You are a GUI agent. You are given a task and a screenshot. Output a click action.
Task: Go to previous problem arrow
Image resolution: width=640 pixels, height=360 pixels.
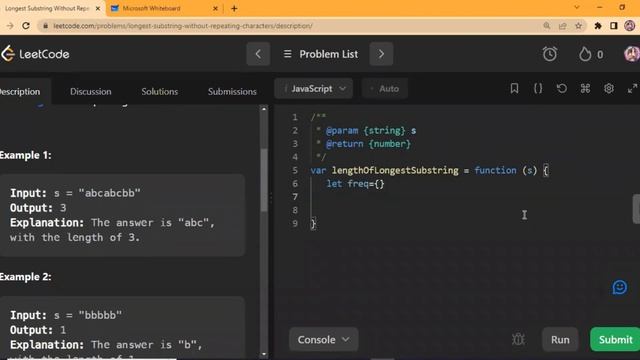pos(258,54)
